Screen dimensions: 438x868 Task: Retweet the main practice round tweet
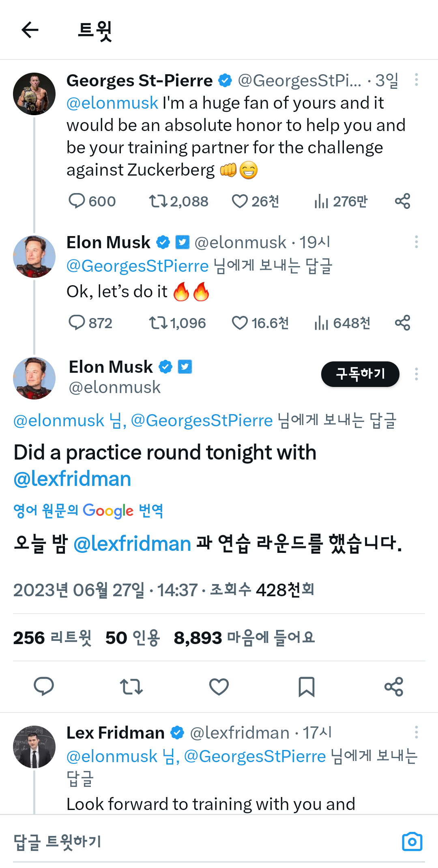tap(131, 687)
